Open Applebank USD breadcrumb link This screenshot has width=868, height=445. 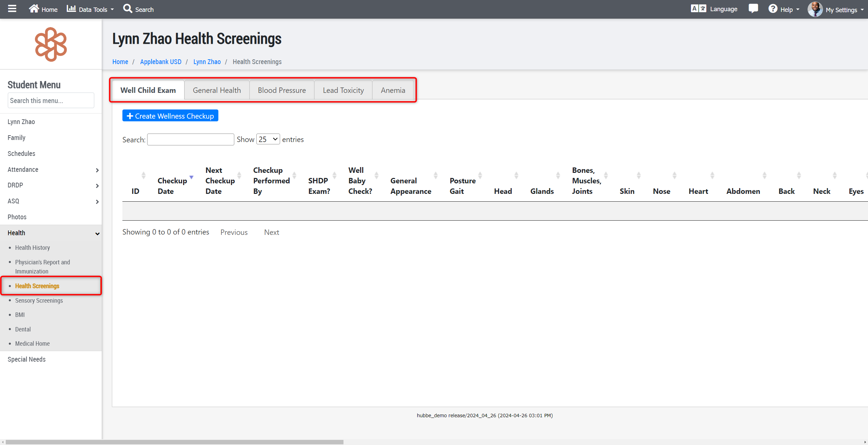tap(161, 62)
